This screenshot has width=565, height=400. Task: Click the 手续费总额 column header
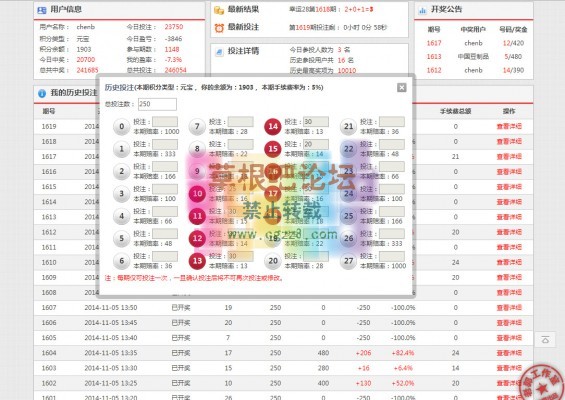(455, 111)
